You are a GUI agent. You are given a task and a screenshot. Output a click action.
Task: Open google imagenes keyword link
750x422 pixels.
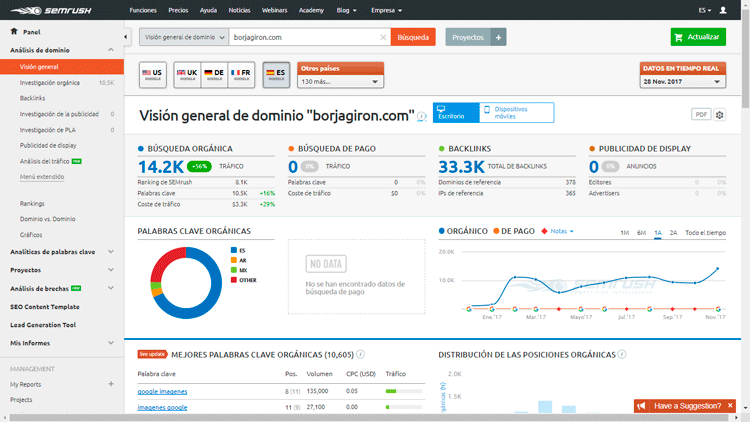[162, 391]
